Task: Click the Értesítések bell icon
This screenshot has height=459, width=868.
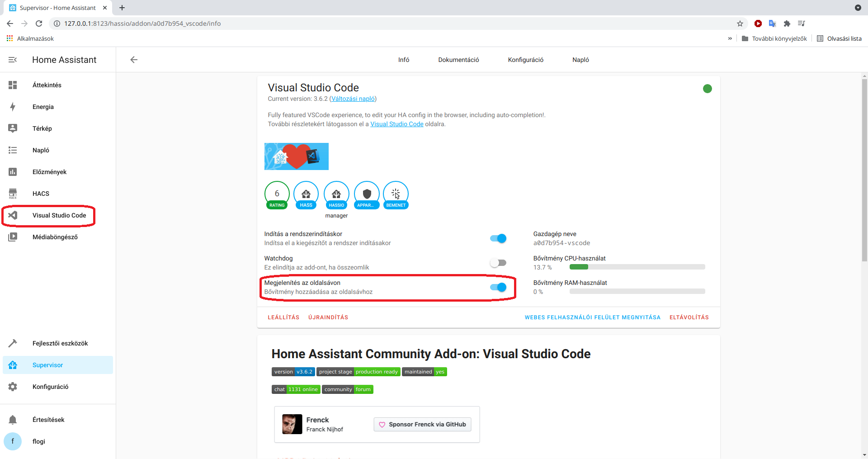Action: coord(13,420)
